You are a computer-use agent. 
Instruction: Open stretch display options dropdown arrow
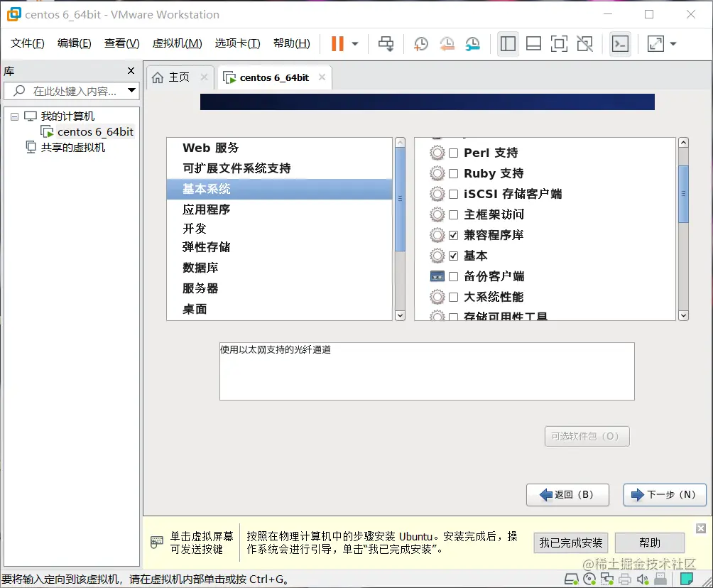point(673,44)
